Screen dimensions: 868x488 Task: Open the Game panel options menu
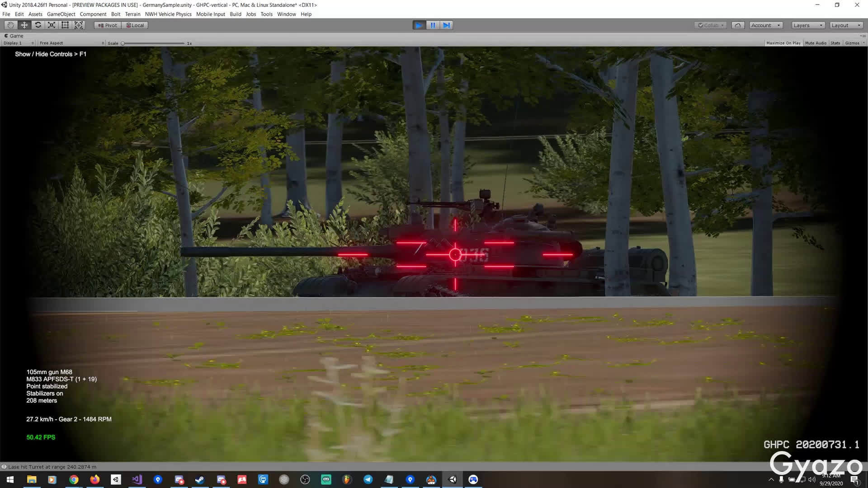[863, 36]
